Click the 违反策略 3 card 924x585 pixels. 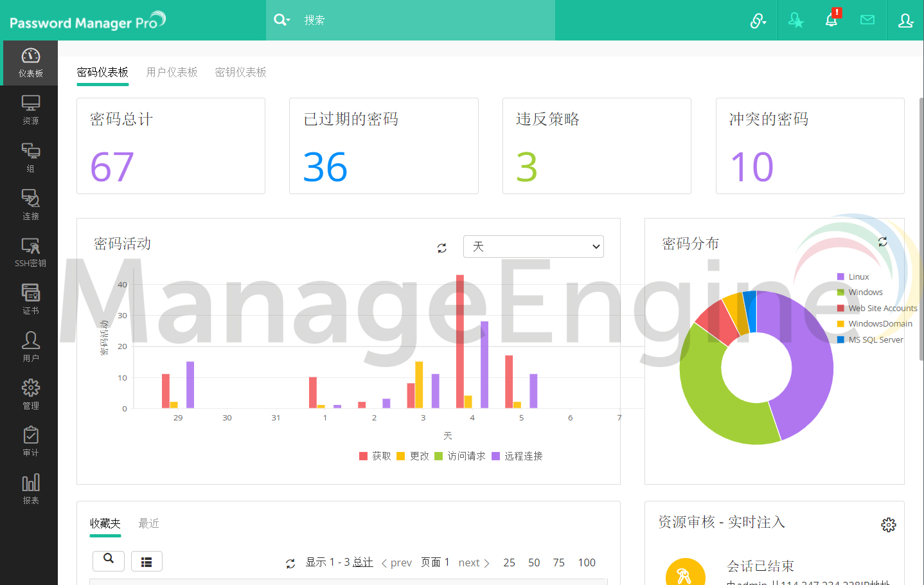click(597, 146)
